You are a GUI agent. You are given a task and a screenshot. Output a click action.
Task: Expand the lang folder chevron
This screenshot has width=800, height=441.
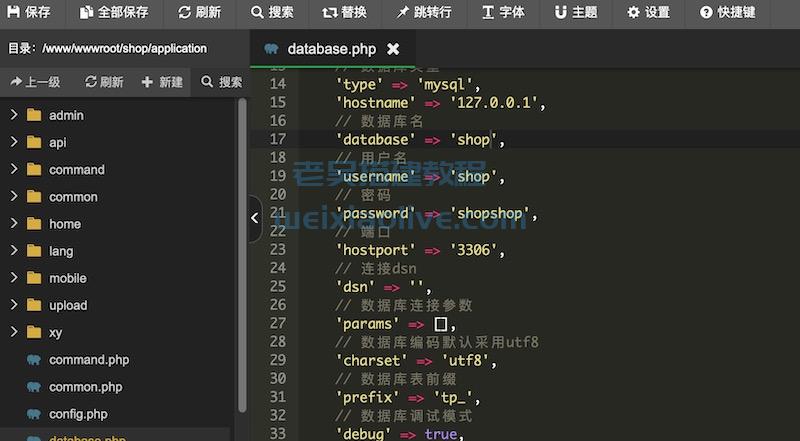pyautogui.click(x=14, y=250)
